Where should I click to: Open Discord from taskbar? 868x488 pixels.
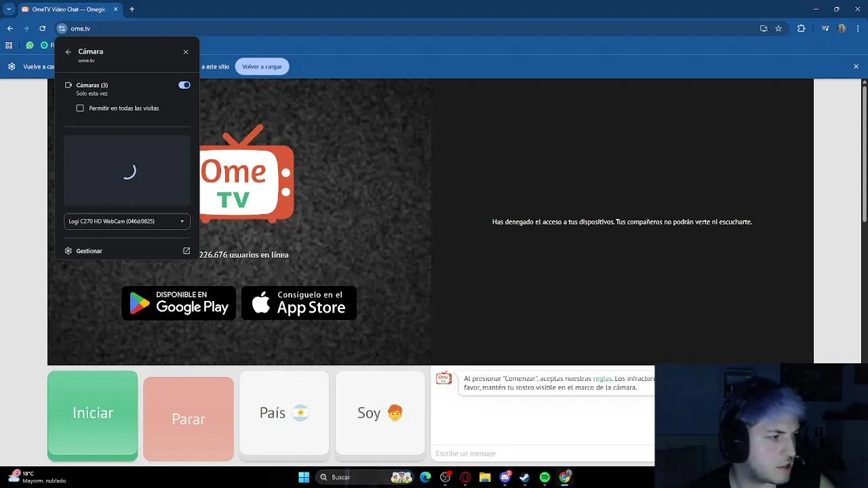(505, 477)
